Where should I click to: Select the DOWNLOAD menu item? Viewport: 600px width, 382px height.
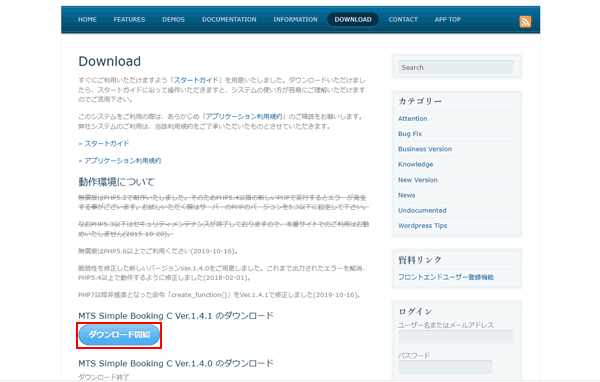353,20
